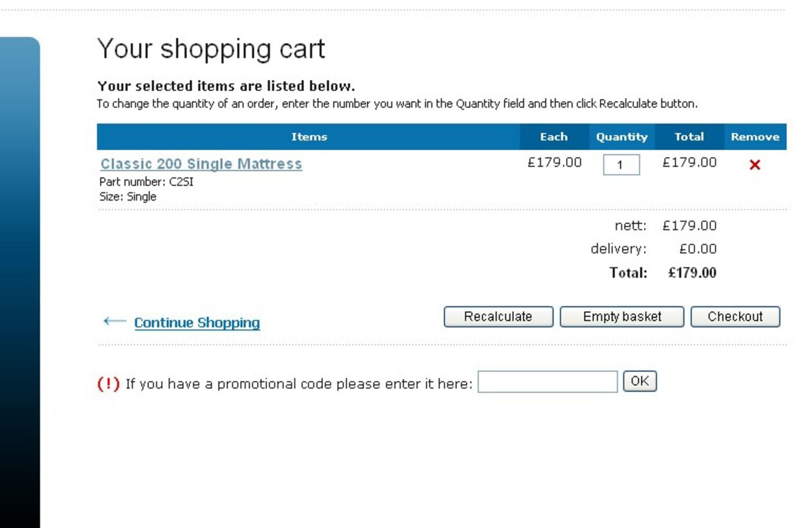This screenshot has height=528, width=812.
Task: Click the "Your shopping cart" heading
Action: tap(211, 49)
